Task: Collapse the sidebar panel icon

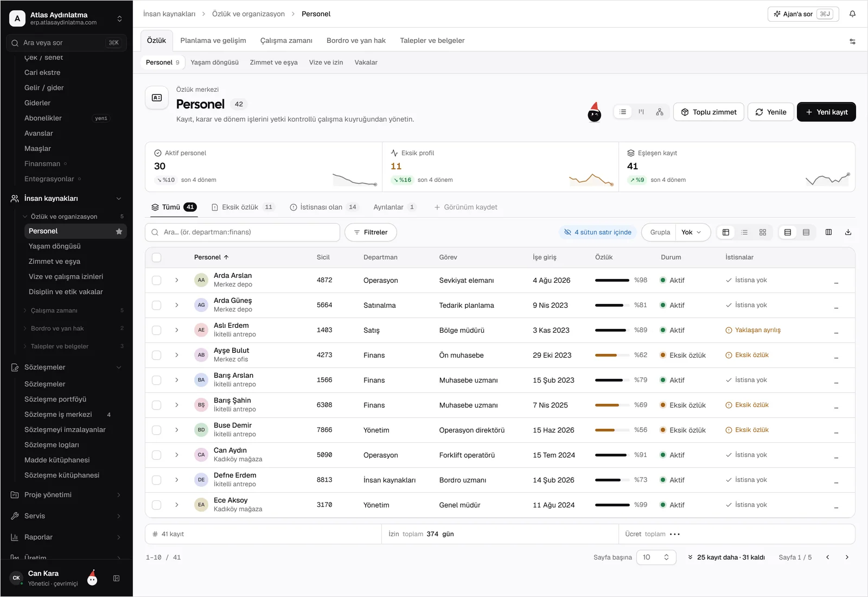Action: tap(116, 579)
